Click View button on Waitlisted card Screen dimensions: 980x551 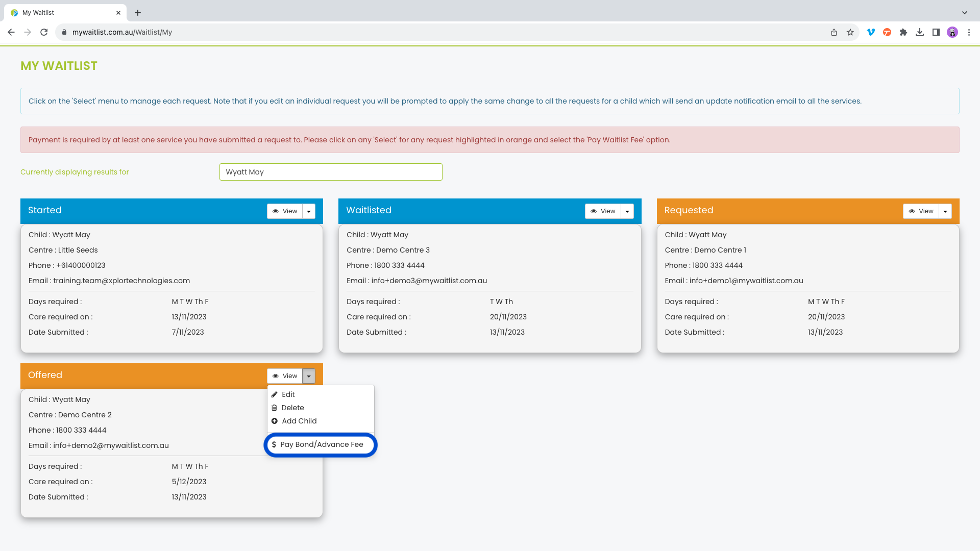[x=603, y=211]
